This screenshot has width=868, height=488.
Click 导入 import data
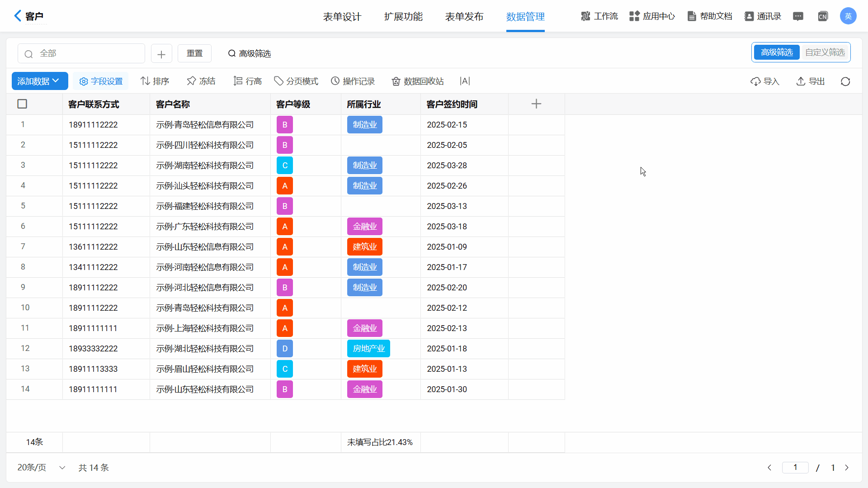[765, 81]
